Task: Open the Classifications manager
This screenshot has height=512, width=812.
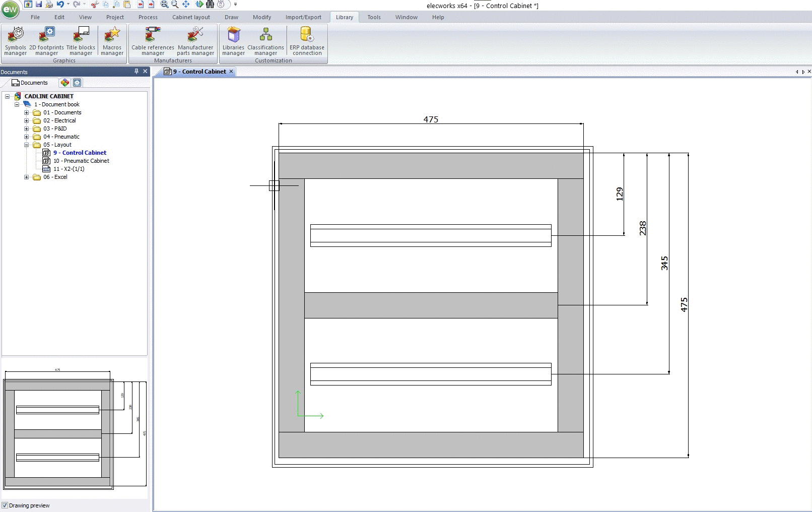Action: [x=265, y=41]
